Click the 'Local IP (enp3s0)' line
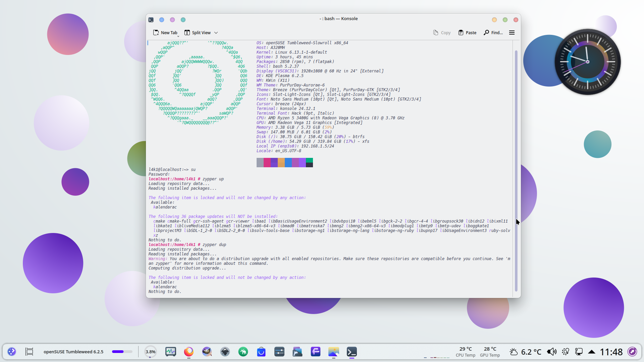 coord(295,146)
